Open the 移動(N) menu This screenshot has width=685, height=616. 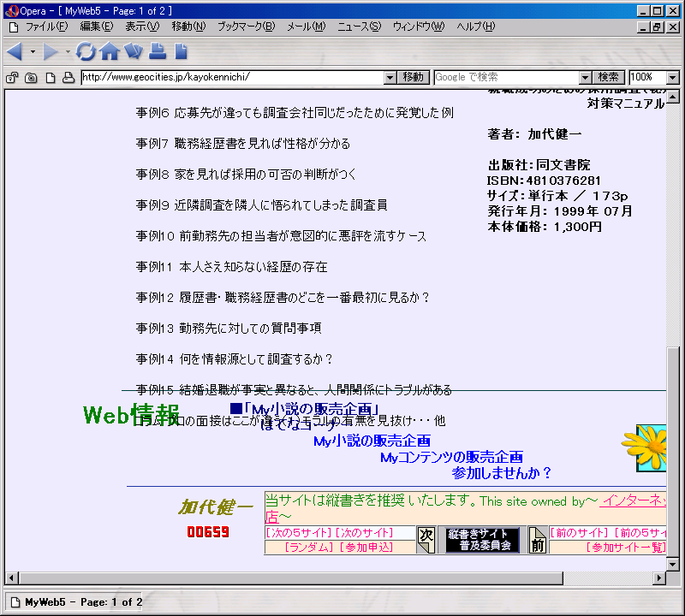coord(188,27)
